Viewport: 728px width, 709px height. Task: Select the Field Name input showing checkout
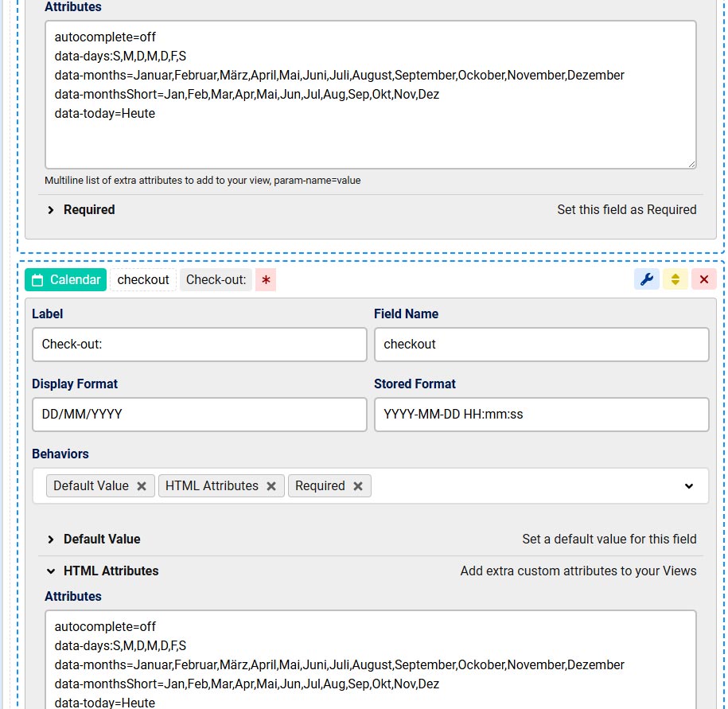click(x=541, y=345)
